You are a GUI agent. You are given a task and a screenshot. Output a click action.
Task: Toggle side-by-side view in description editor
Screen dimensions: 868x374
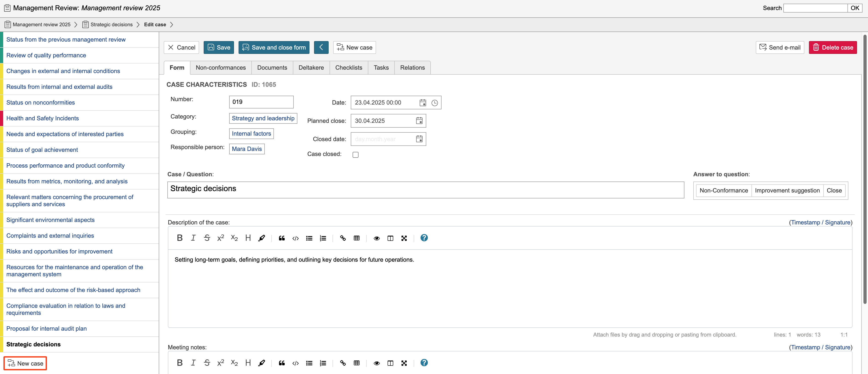pos(390,238)
